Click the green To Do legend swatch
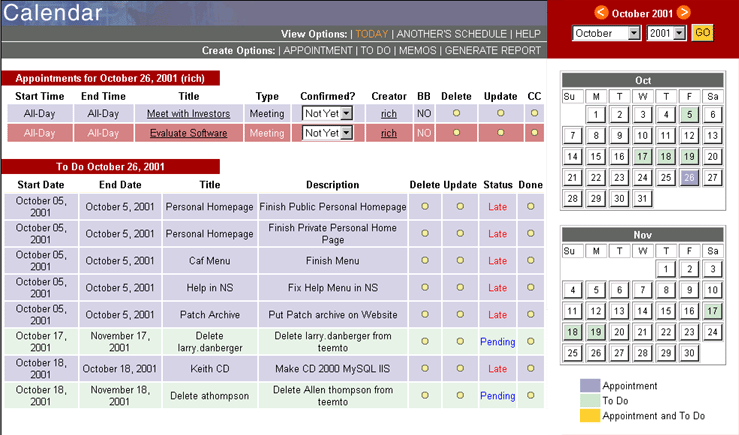This screenshot has width=739, height=435. click(590, 401)
